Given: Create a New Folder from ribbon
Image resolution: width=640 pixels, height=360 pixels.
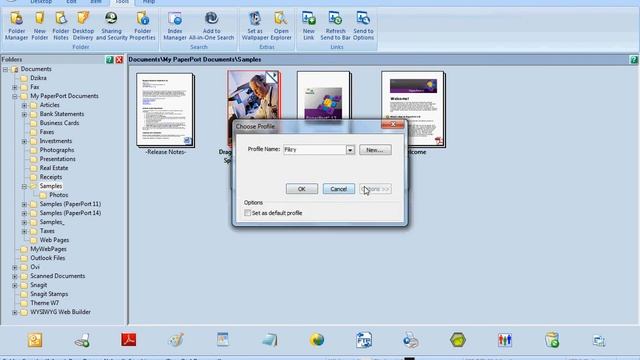Looking at the screenshot, I should (40, 26).
